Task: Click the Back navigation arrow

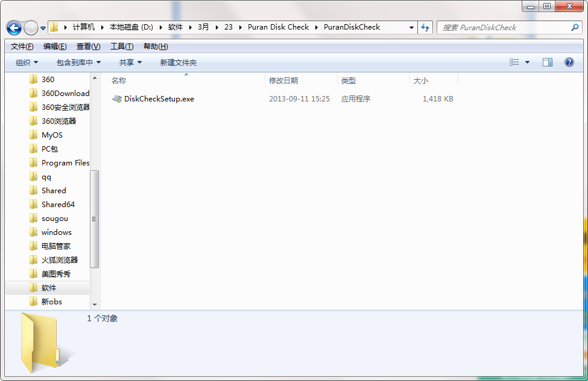Action: (14, 28)
